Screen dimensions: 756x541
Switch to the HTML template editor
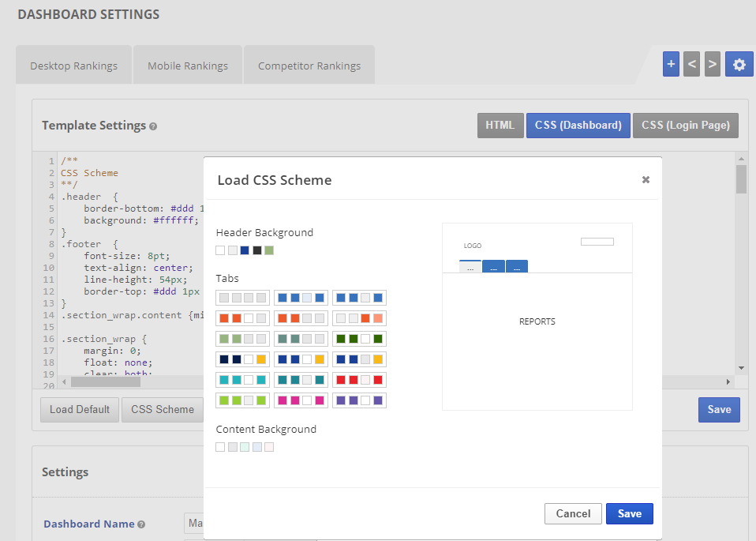click(500, 126)
